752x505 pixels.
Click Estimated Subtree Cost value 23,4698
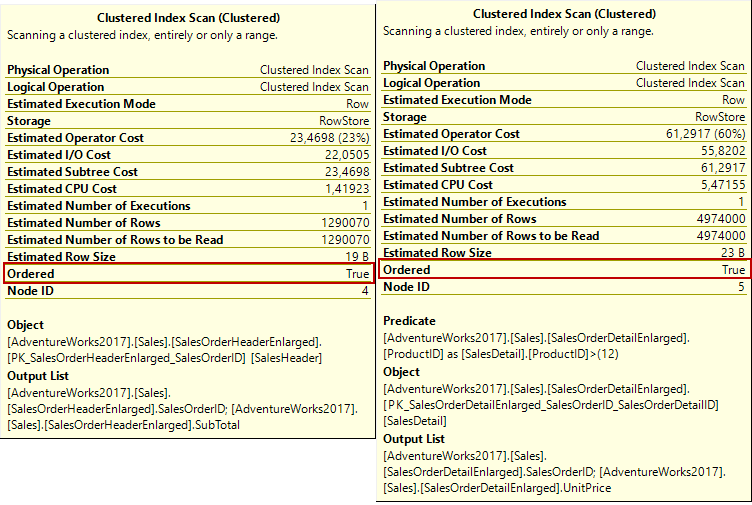click(x=347, y=172)
